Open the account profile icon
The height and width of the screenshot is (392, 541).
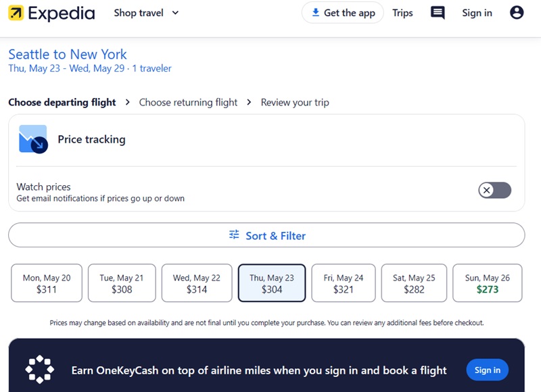click(x=516, y=12)
